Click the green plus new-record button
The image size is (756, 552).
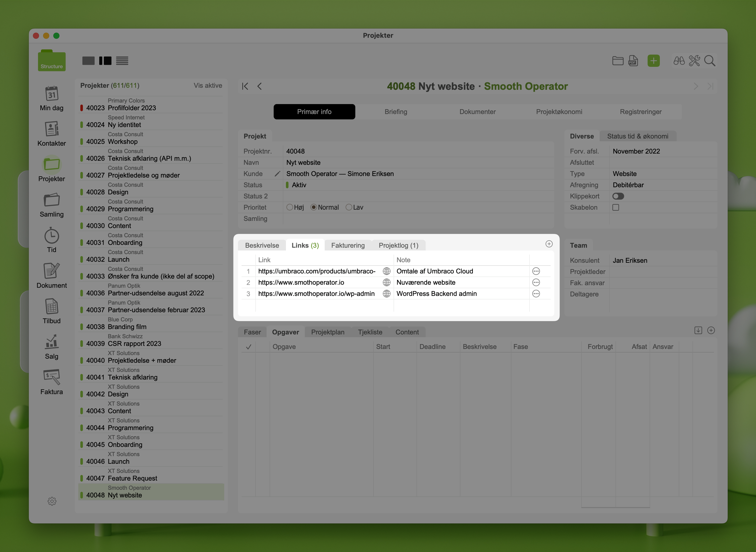(x=653, y=61)
